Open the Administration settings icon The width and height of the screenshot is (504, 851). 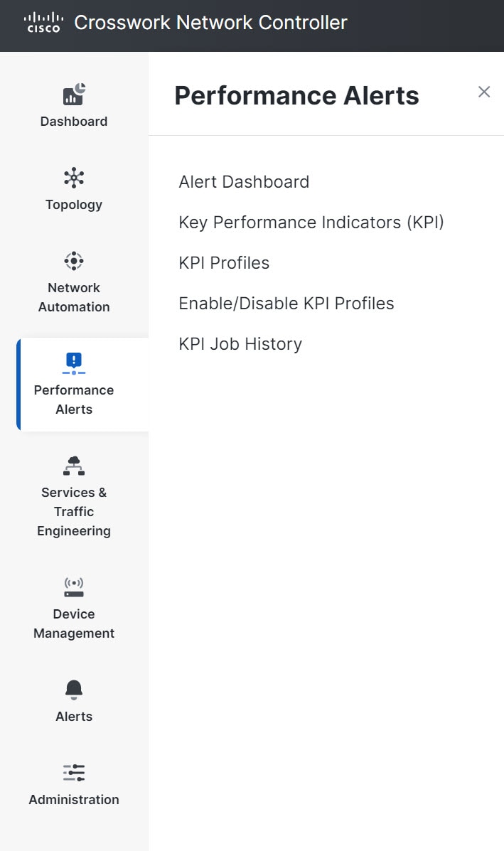point(74,772)
